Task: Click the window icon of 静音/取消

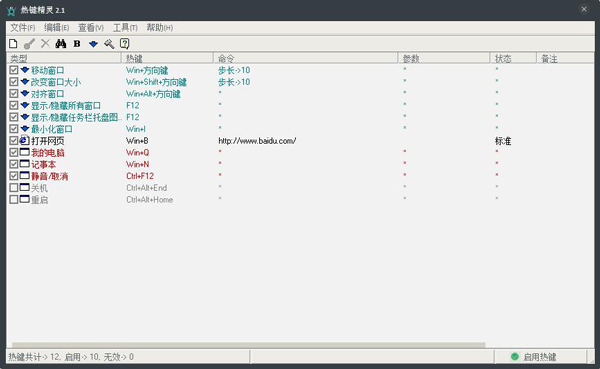Action: 24,176
